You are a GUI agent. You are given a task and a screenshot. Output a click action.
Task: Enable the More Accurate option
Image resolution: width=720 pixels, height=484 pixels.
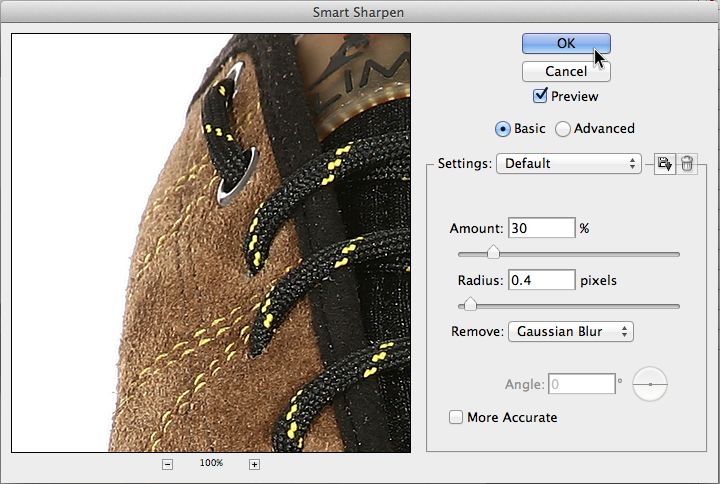pyautogui.click(x=457, y=417)
